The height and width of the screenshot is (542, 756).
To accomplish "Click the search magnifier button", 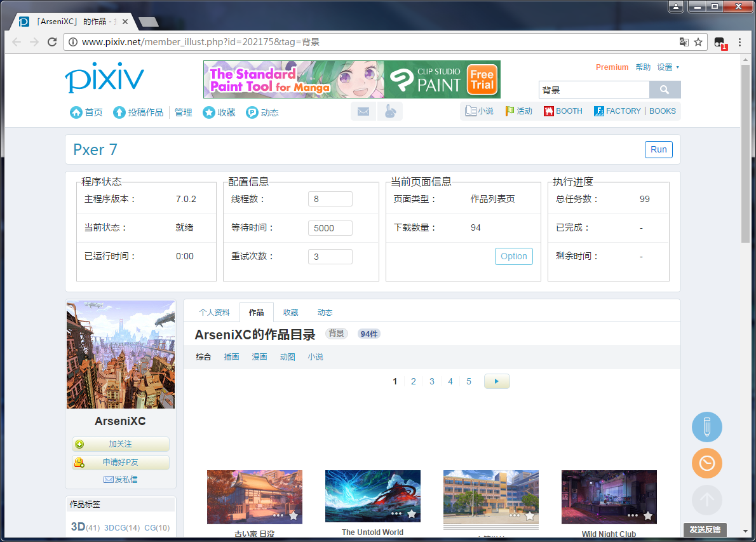I will pyautogui.click(x=665, y=90).
